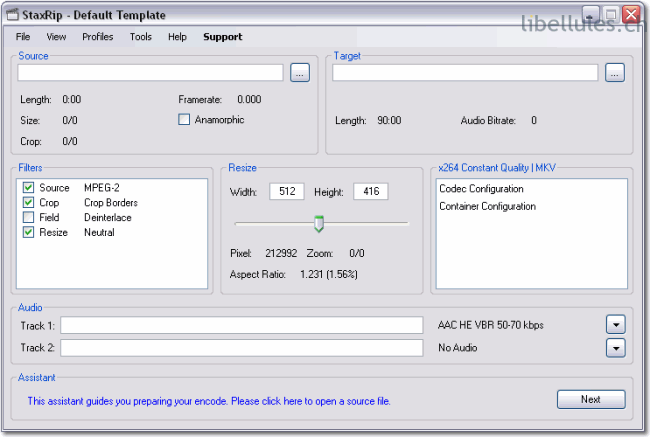
Task: Open the Tools menu
Action: coord(141,37)
